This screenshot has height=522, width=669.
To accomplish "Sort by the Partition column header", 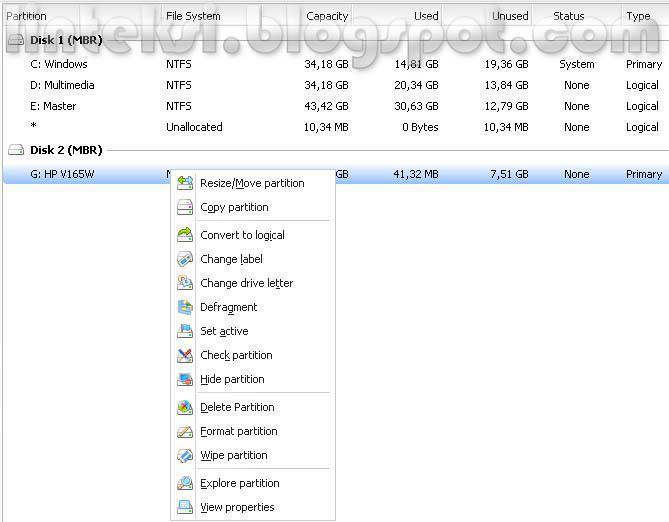I will click(81, 16).
